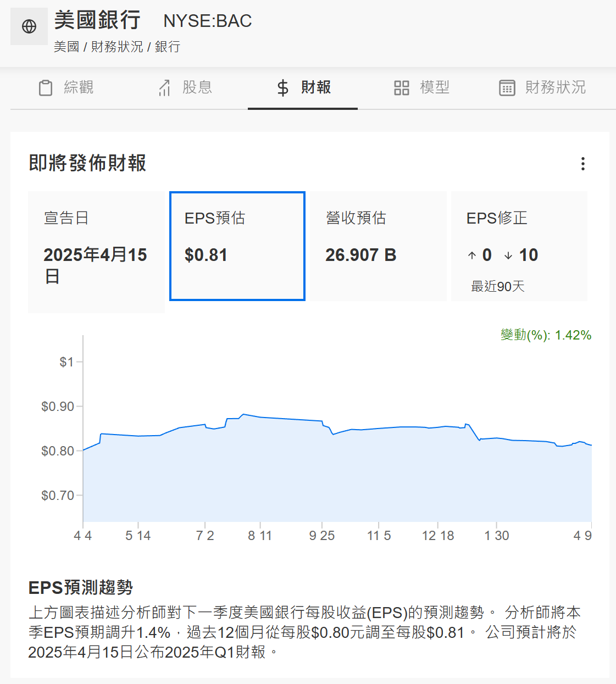Viewport: 616px width, 684px height.
Task: Click the 7 2 date marker
Action: click(205, 536)
